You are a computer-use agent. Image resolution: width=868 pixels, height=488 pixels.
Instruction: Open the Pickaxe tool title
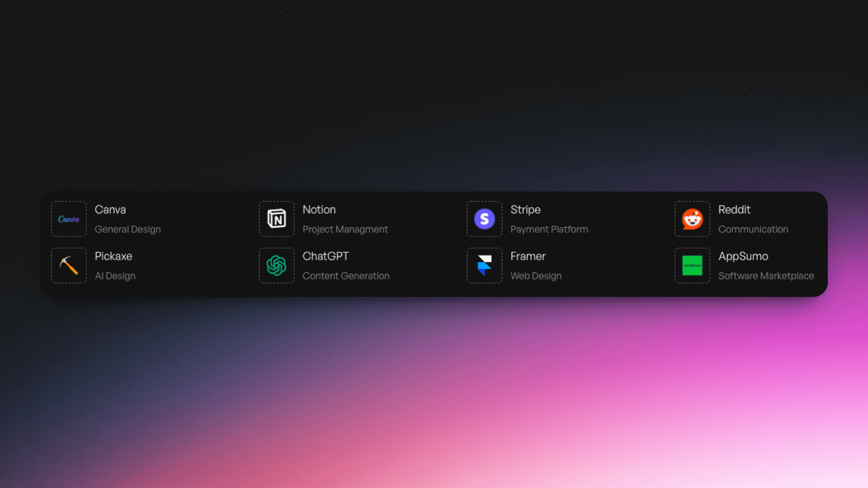113,256
